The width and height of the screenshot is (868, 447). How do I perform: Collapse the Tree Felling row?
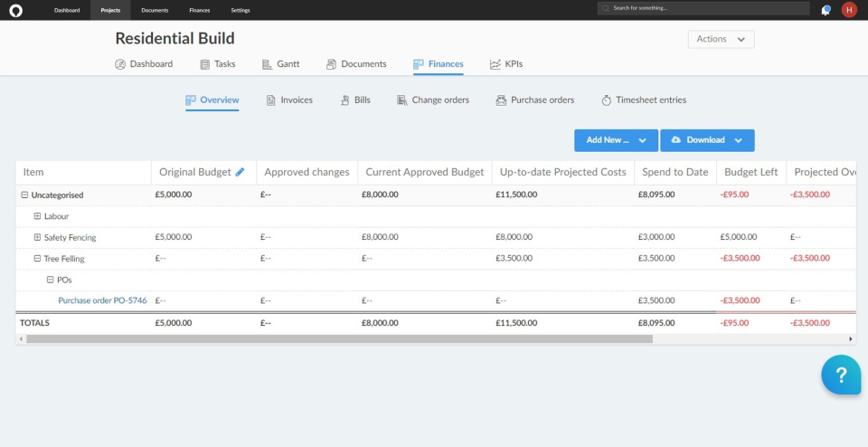[x=38, y=258]
